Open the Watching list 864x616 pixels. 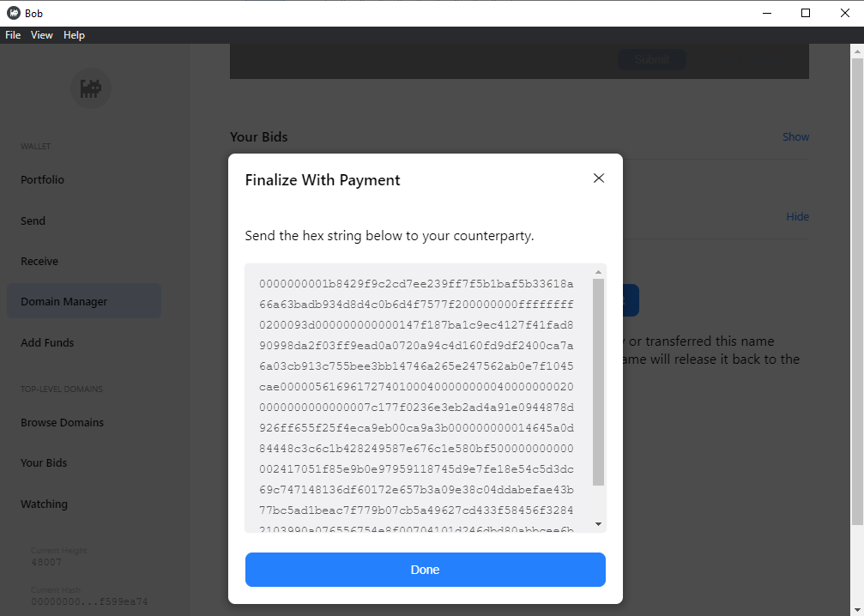coord(44,504)
